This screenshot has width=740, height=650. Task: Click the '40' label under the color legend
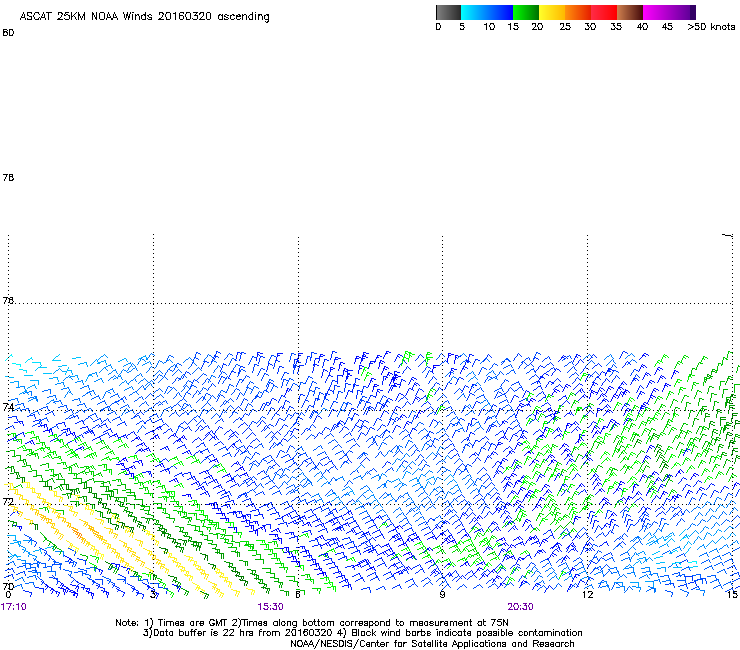click(642, 27)
